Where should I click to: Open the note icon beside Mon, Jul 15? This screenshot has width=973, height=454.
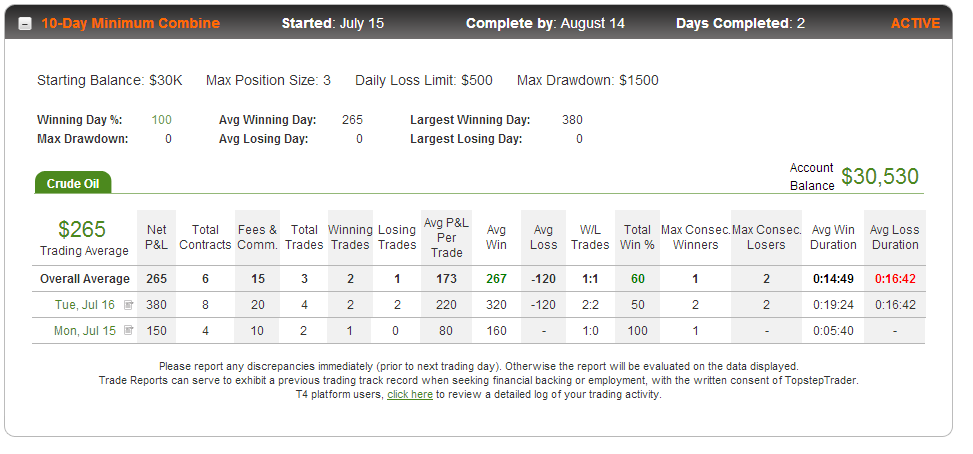point(128,331)
